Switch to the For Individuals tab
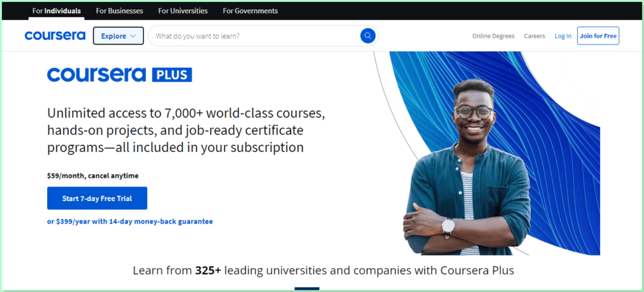This screenshot has height=292, width=644. pyautogui.click(x=57, y=11)
